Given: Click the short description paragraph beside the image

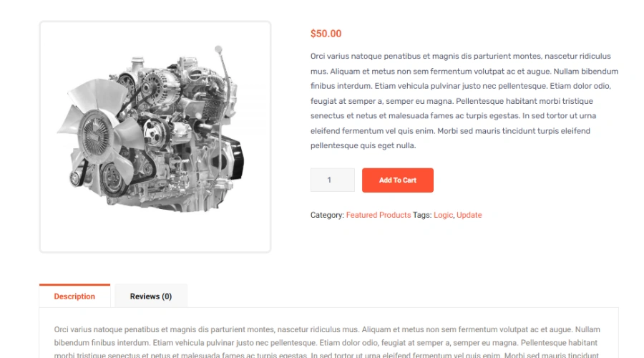Looking at the screenshot, I should pos(464,101).
